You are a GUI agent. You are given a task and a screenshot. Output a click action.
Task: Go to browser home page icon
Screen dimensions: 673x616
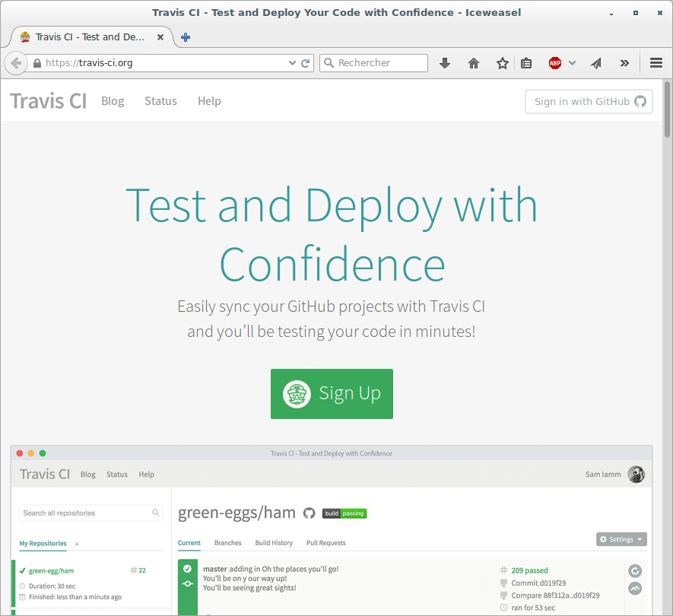click(x=474, y=64)
